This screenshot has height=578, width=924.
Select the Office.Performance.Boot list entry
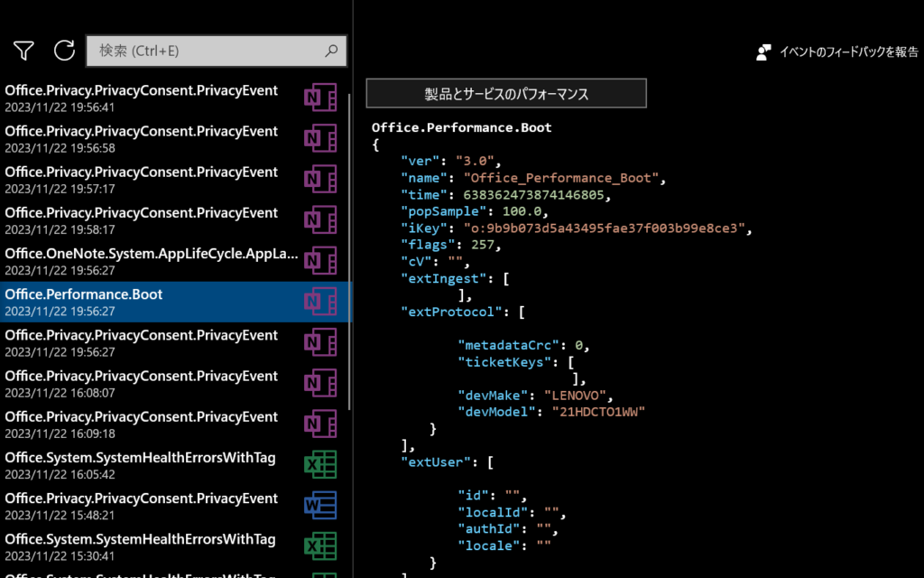pos(175,302)
